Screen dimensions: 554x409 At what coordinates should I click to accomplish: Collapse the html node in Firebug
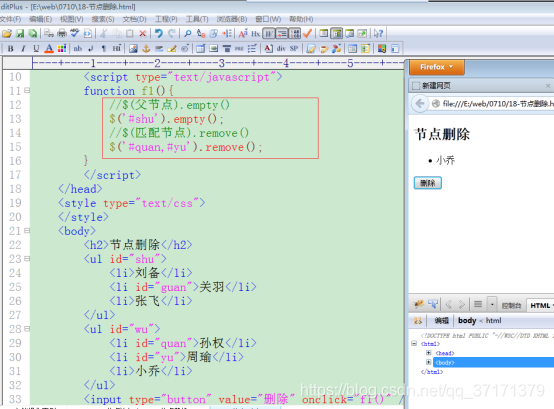414,343
